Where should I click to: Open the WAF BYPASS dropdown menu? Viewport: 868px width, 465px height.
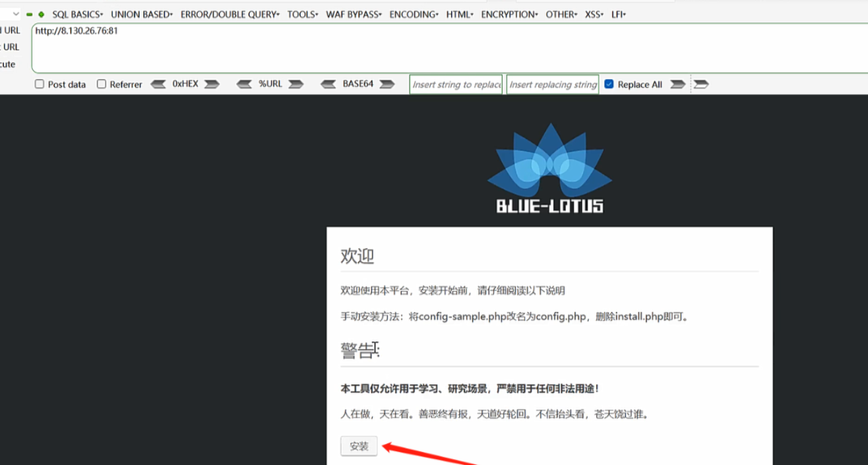pos(354,15)
